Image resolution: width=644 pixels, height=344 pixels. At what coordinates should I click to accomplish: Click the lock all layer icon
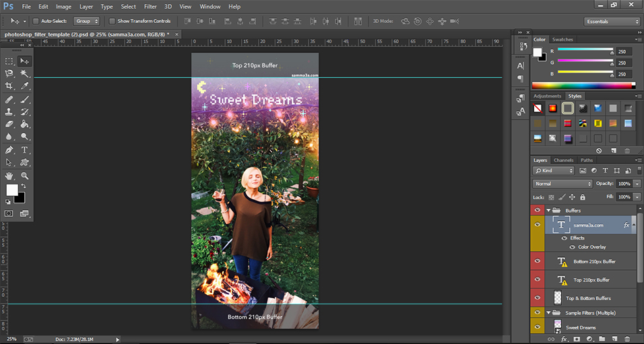[x=583, y=197]
